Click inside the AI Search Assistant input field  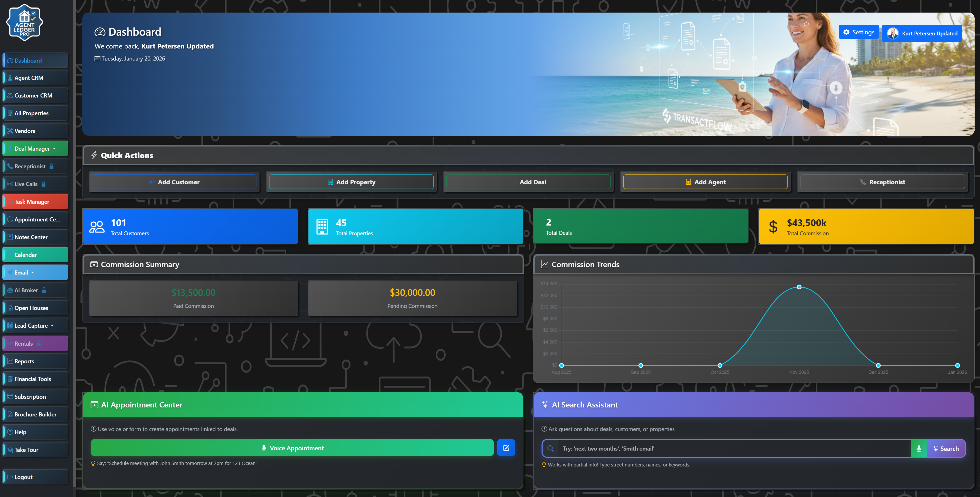tap(723, 448)
